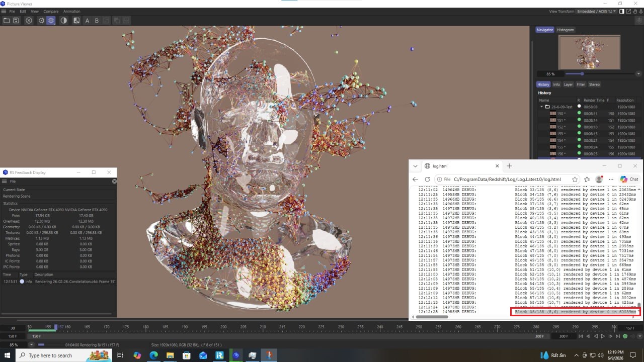This screenshot has height=362, width=644.
Task: Click the Set as A icon
Action: 87,21
